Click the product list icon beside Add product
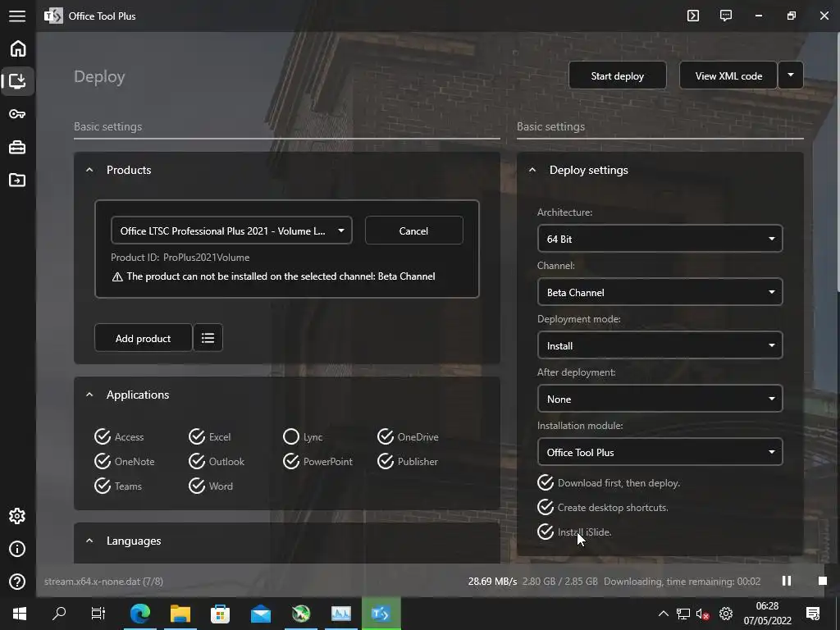This screenshot has height=630, width=840. (208, 337)
